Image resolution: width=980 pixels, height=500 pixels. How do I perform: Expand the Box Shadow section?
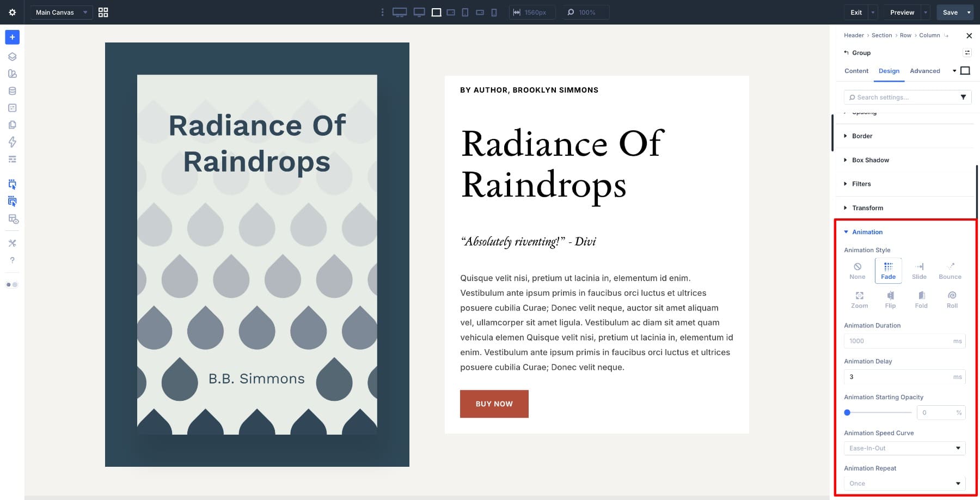pos(870,160)
